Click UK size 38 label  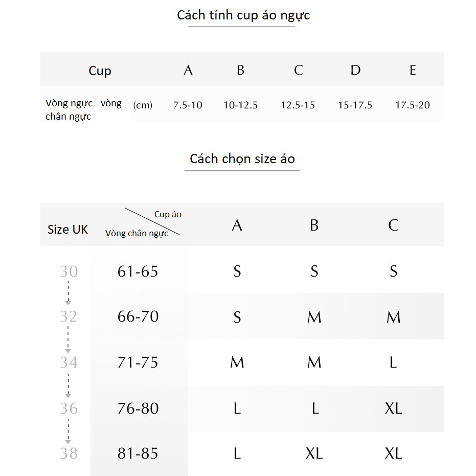(69, 454)
